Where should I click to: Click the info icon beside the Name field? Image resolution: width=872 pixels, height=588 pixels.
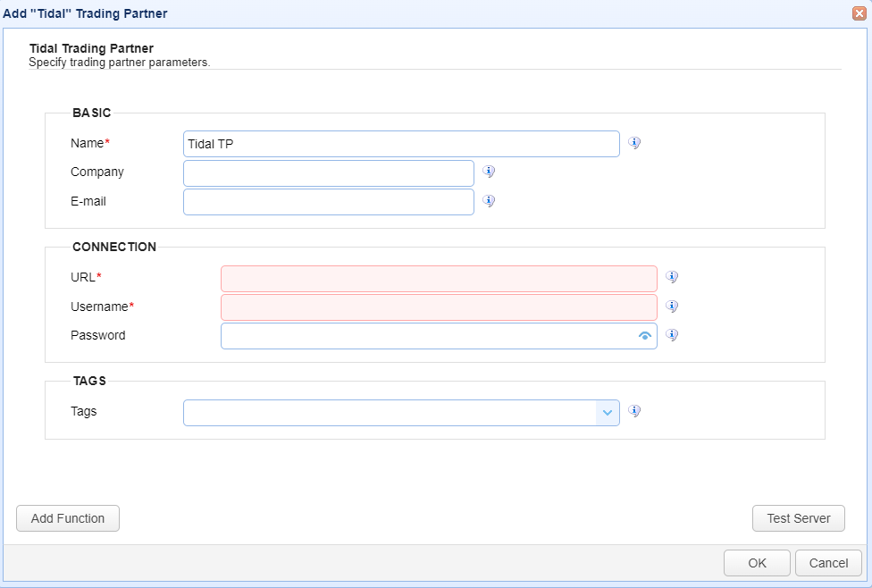pyautogui.click(x=634, y=143)
